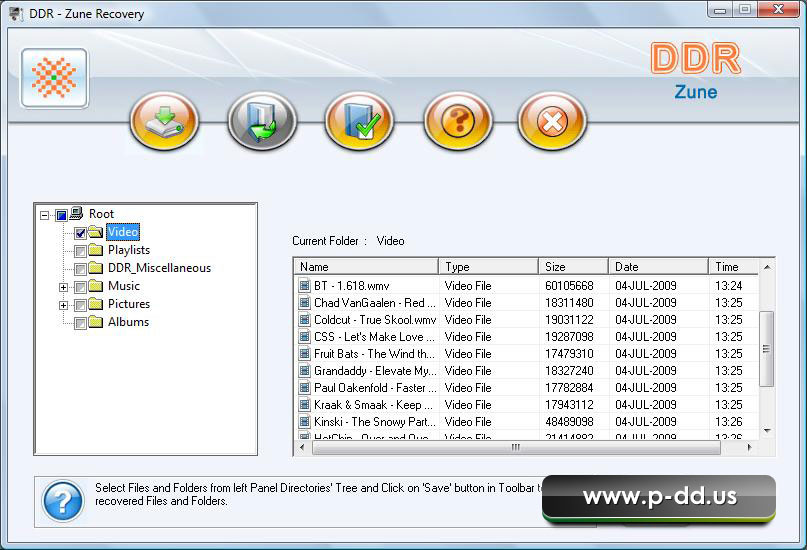
Task: Select the Playlists folder in tree
Action: click(x=129, y=250)
